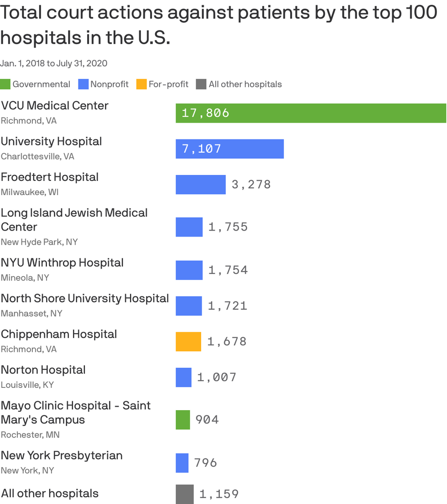Select the orange Chippenham Hospital bar
The height and width of the screenshot is (504, 447).
188,341
